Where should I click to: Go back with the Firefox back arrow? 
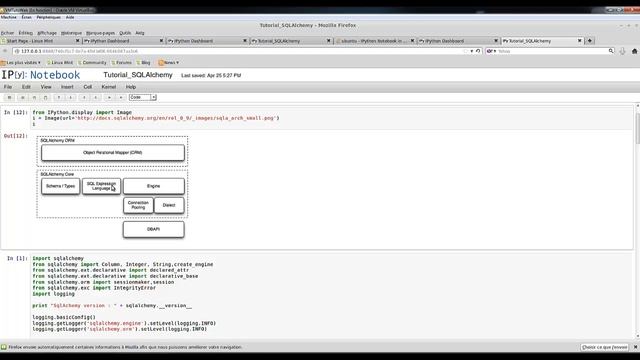click(5, 51)
